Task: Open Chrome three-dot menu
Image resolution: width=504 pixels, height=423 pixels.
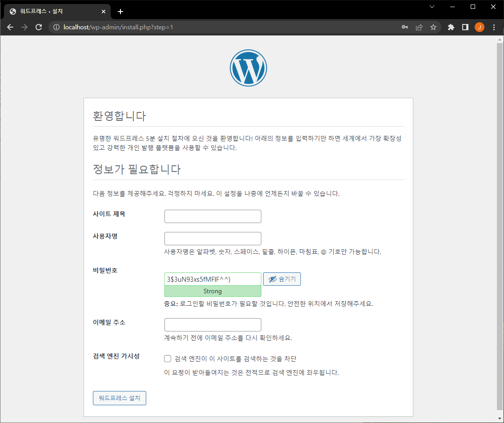Action: (494, 27)
